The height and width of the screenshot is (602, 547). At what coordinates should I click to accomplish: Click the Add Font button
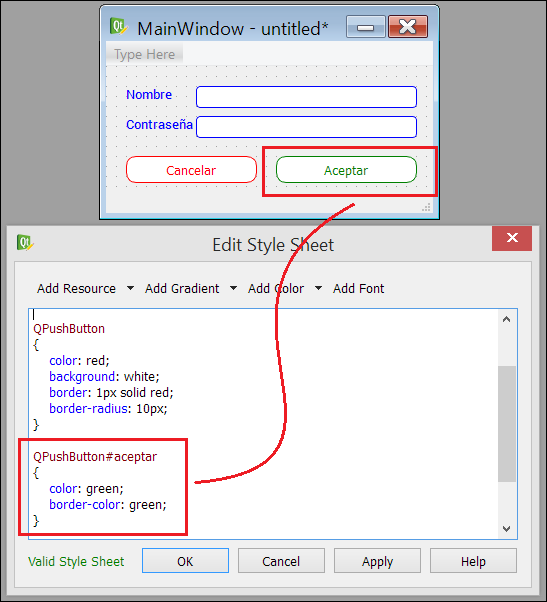358,288
